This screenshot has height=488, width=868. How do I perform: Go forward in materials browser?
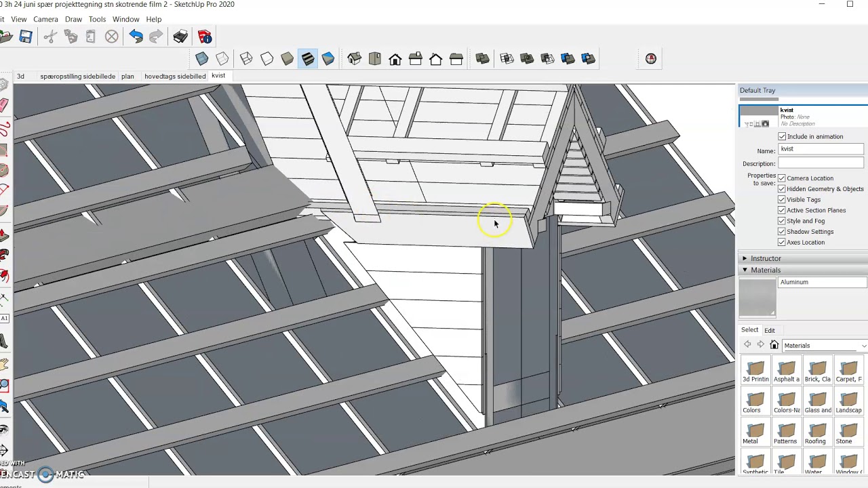760,345
